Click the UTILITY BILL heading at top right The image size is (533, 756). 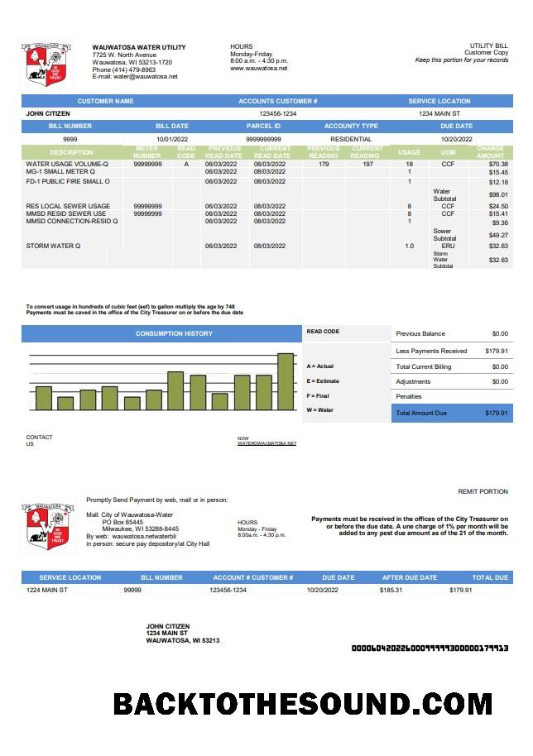(x=489, y=45)
